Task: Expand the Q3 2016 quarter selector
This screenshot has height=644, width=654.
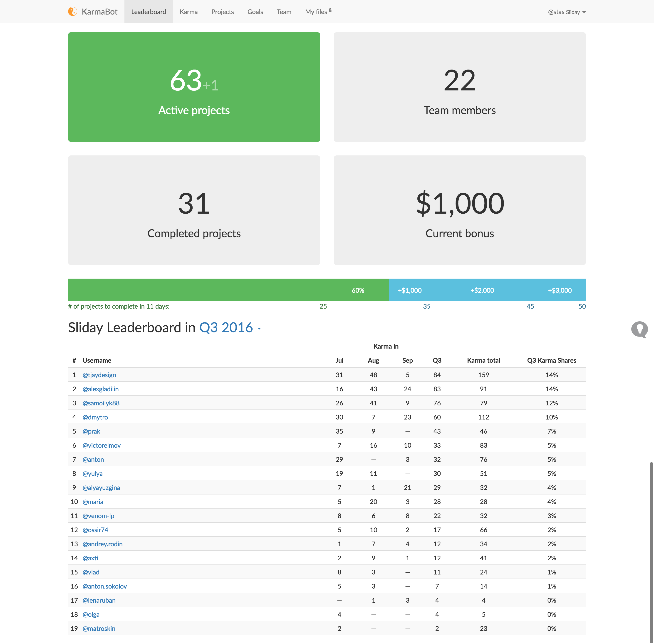Action: (230, 328)
